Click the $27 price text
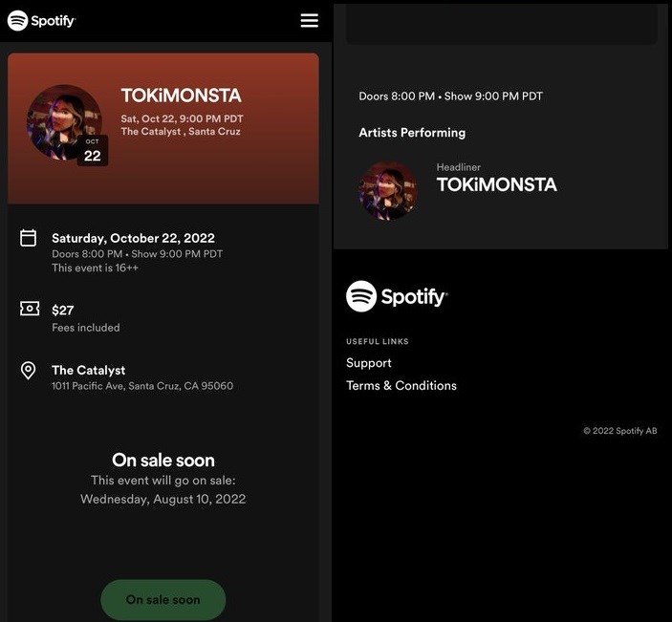672x622 pixels. tap(62, 311)
